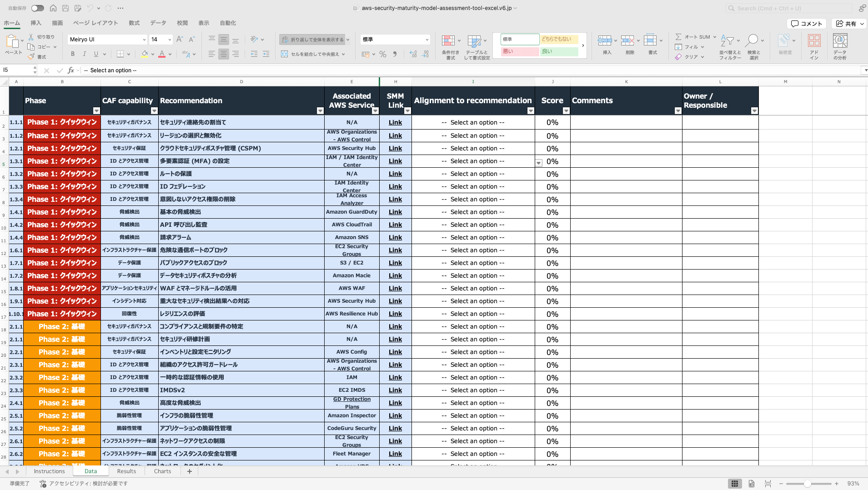Click Increase decimal icon
This screenshot has width=868, height=490.
[413, 54]
